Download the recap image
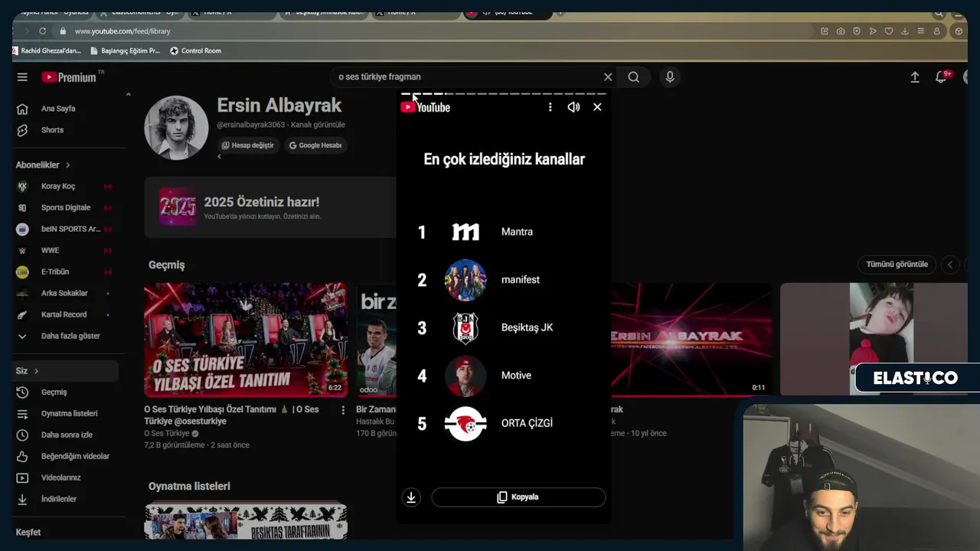 411,497
